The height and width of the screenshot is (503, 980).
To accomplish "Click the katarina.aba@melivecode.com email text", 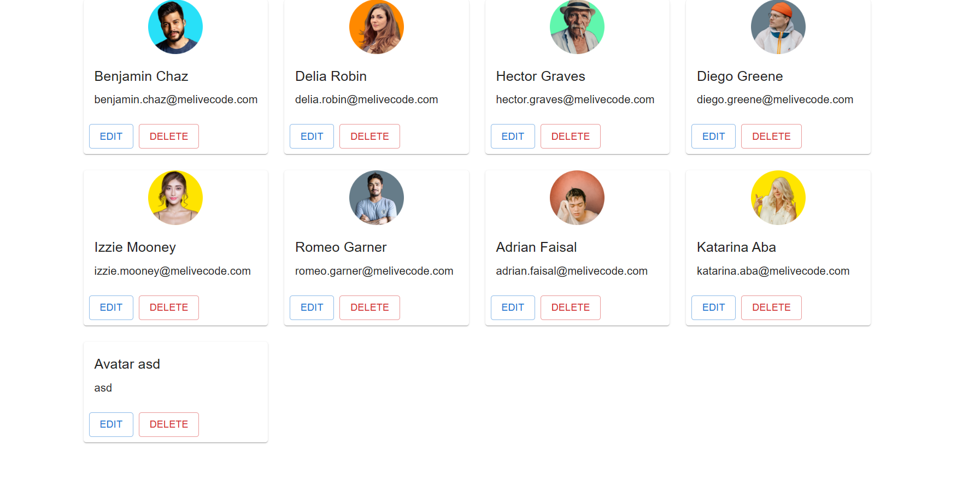I will pos(773,271).
